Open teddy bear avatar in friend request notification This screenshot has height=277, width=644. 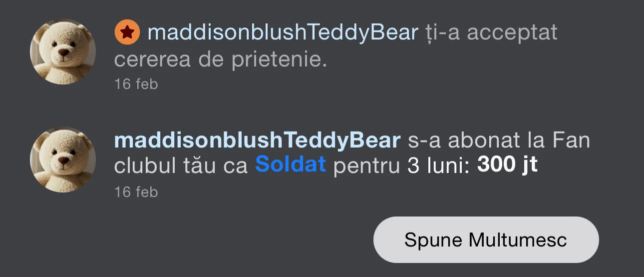click(x=63, y=51)
